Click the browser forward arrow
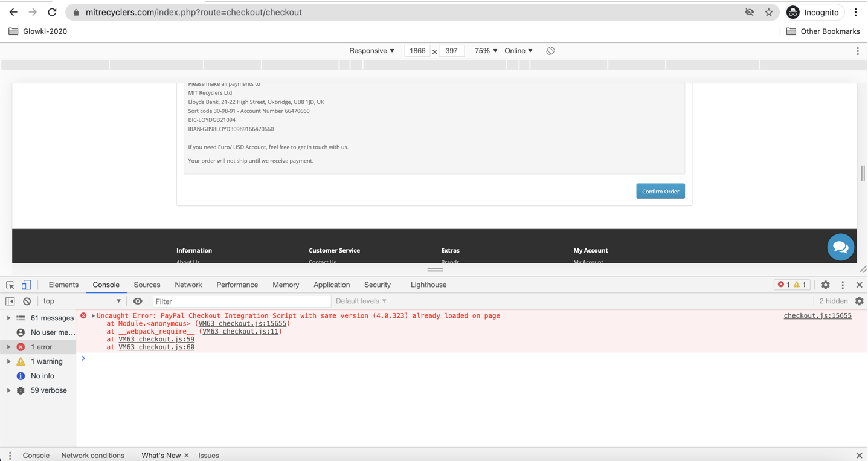Image resolution: width=868 pixels, height=461 pixels. click(x=33, y=12)
